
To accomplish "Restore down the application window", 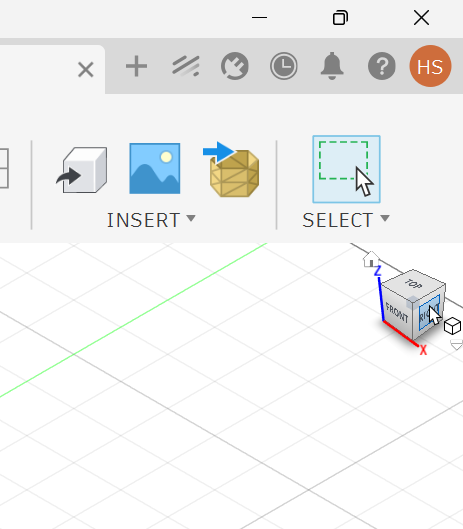I will point(340,18).
